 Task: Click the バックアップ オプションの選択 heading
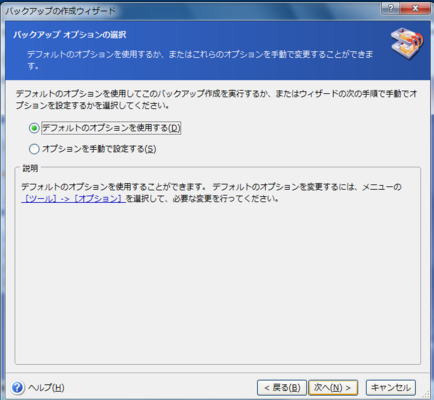click(70, 35)
